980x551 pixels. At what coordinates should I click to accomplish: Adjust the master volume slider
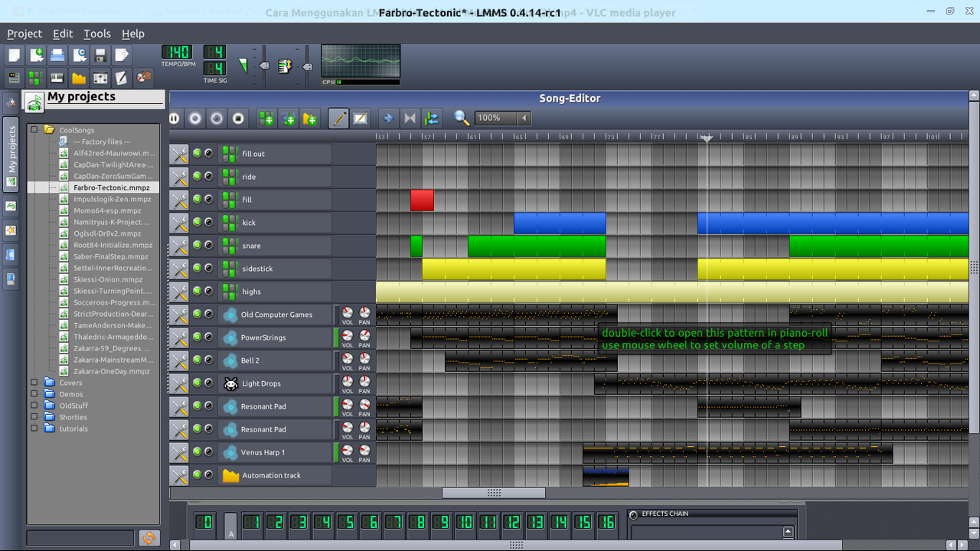coord(263,66)
